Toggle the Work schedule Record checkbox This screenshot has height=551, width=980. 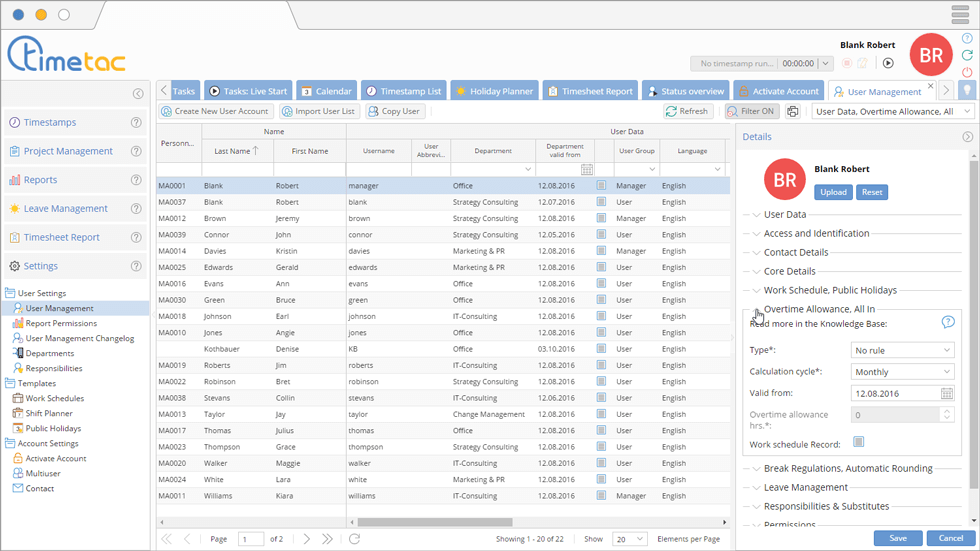tap(858, 442)
